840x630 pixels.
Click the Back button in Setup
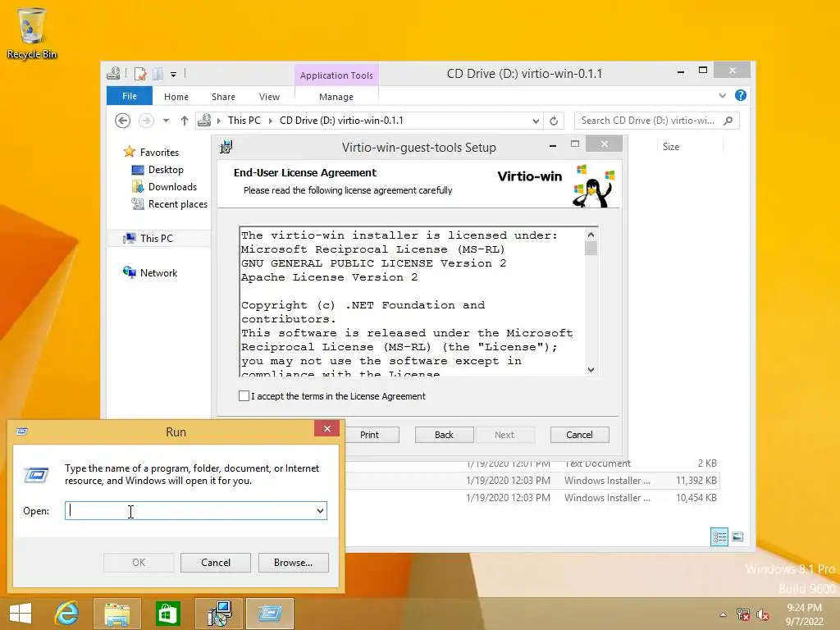[x=444, y=435]
